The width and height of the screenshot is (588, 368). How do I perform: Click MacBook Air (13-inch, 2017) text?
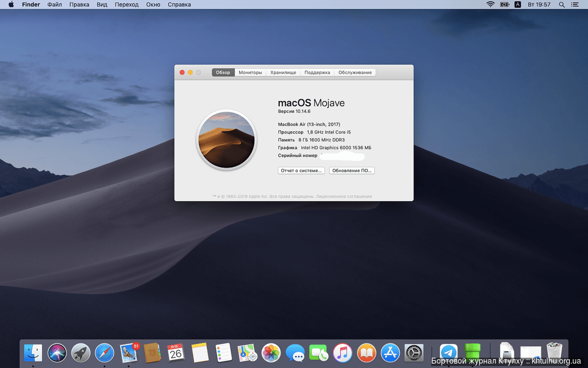(x=309, y=125)
